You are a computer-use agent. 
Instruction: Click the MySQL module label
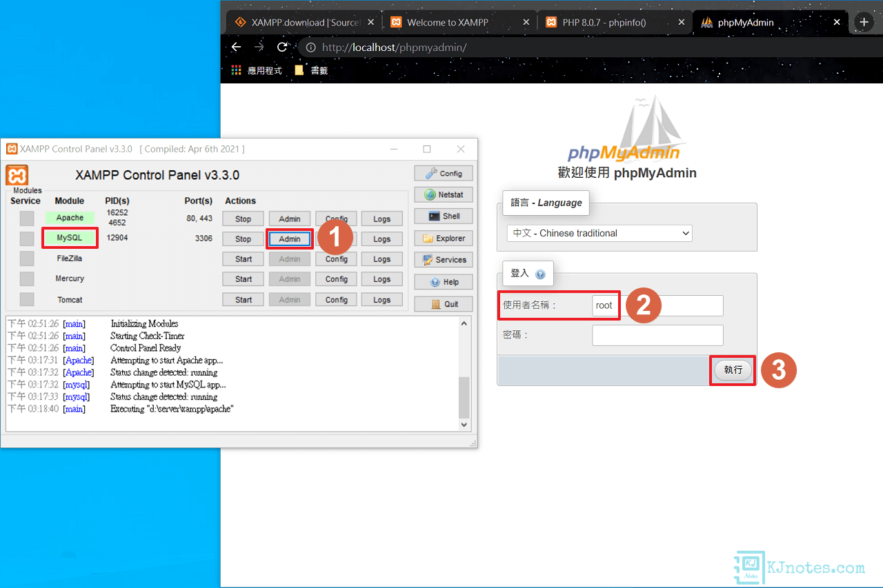pos(70,238)
